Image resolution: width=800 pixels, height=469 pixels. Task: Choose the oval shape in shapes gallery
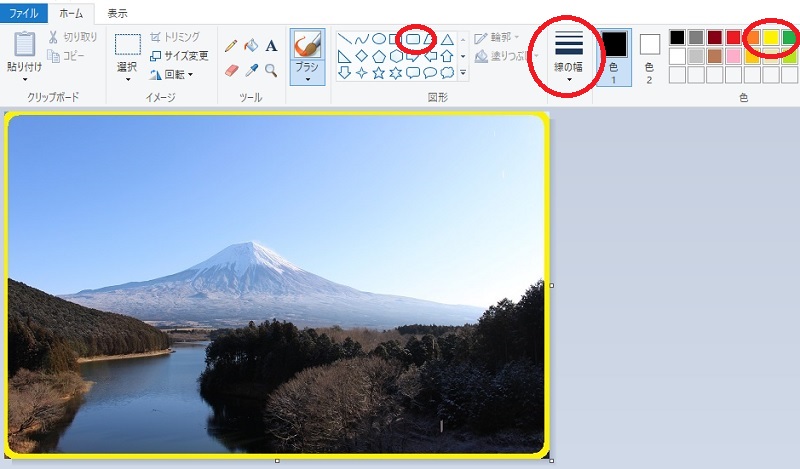(379, 39)
